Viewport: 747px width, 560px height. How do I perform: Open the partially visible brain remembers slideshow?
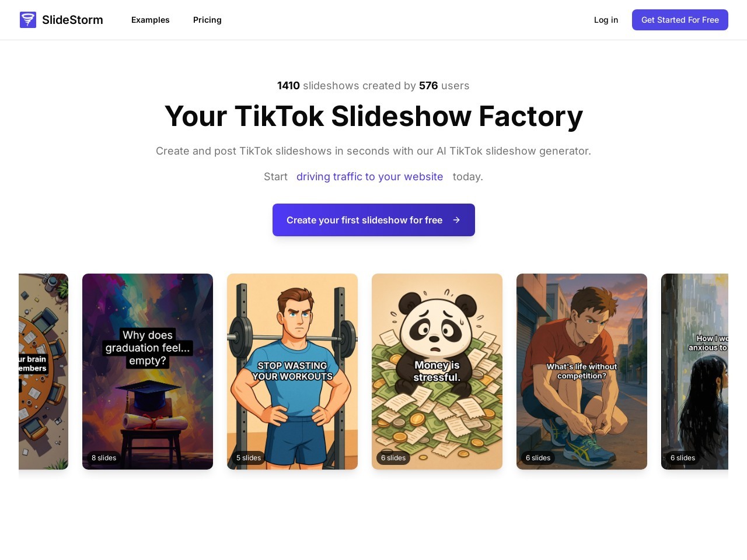[43, 372]
